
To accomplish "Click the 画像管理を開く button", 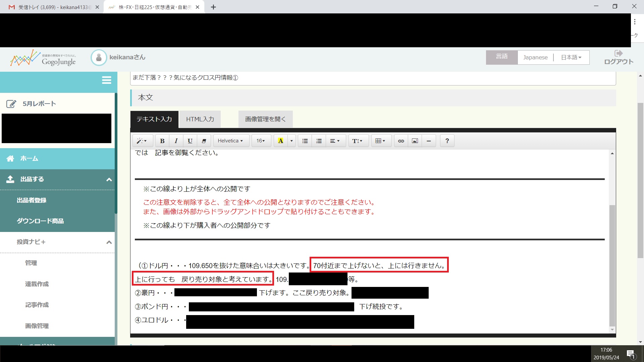I will 265,119.
